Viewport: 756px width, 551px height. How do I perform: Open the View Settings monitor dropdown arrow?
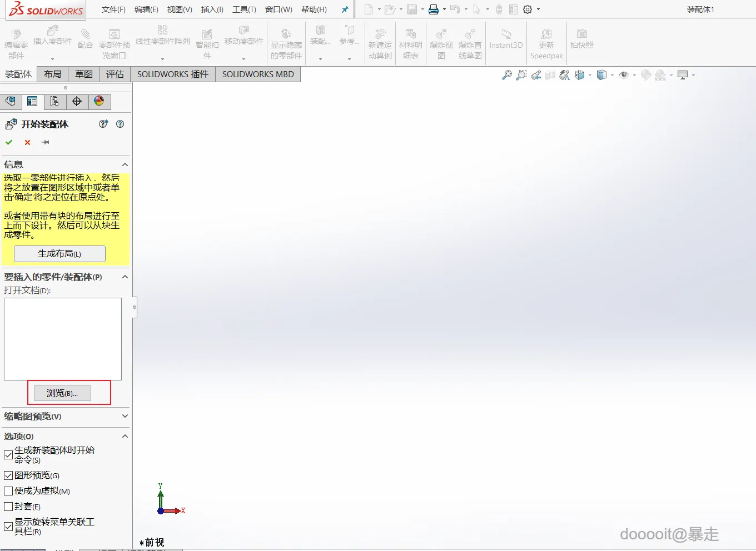click(x=693, y=75)
